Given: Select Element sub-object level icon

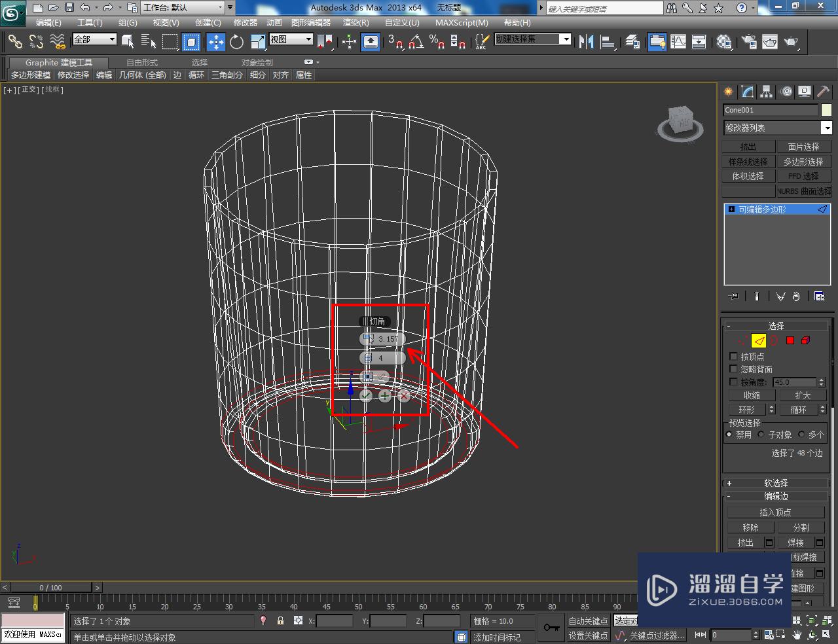Looking at the screenshot, I should (x=806, y=340).
